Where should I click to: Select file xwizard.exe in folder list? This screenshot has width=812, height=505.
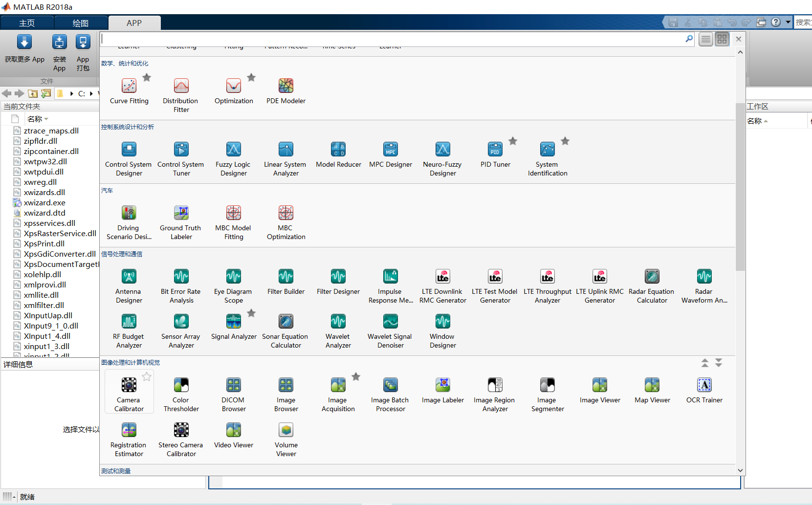[x=44, y=202]
